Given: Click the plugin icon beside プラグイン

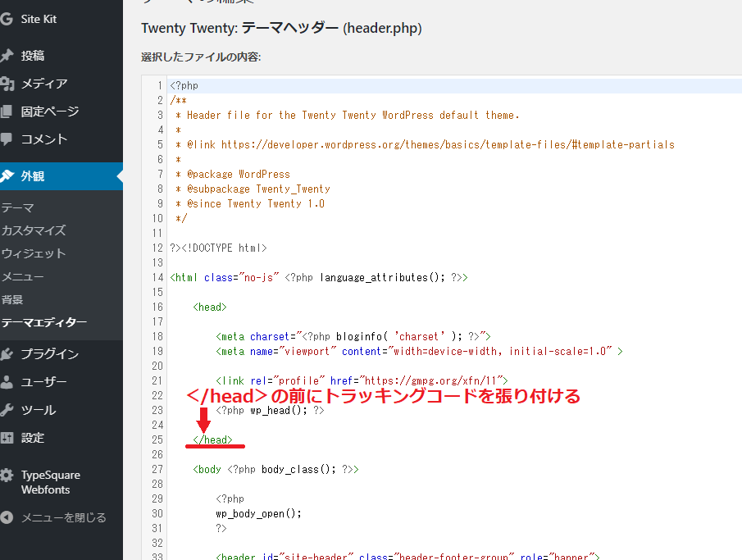Looking at the screenshot, I should click(7, 354).
